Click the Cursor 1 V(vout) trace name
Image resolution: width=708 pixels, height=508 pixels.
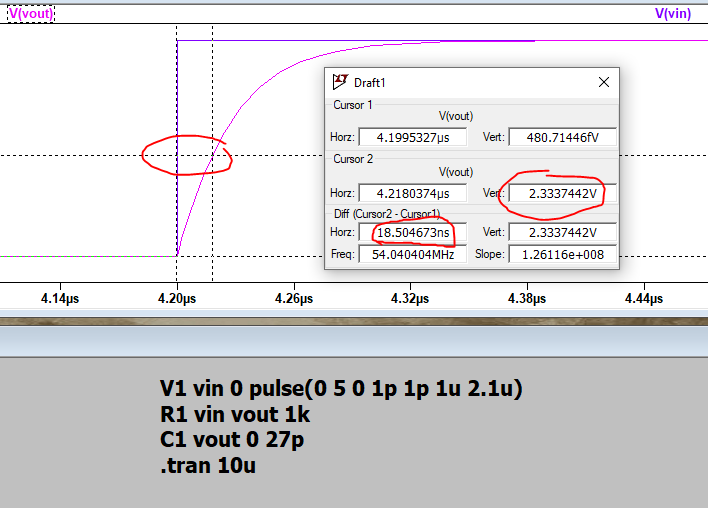tap(456, 116)
